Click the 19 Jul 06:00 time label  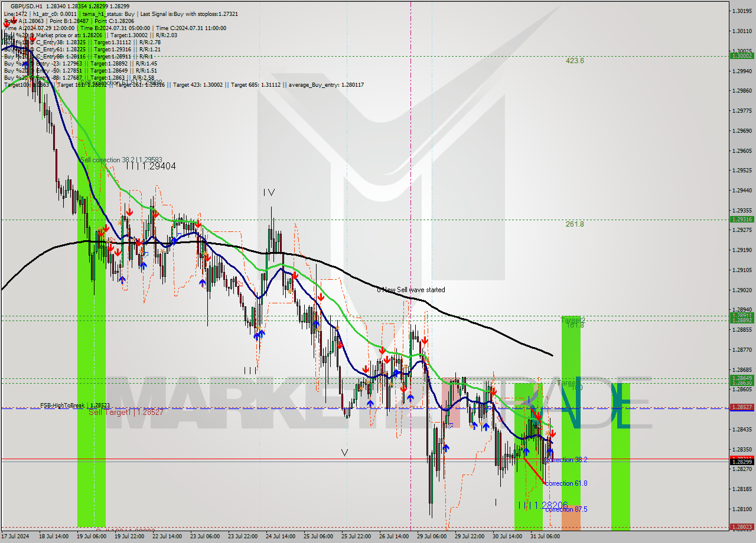(x=92, y=537)
